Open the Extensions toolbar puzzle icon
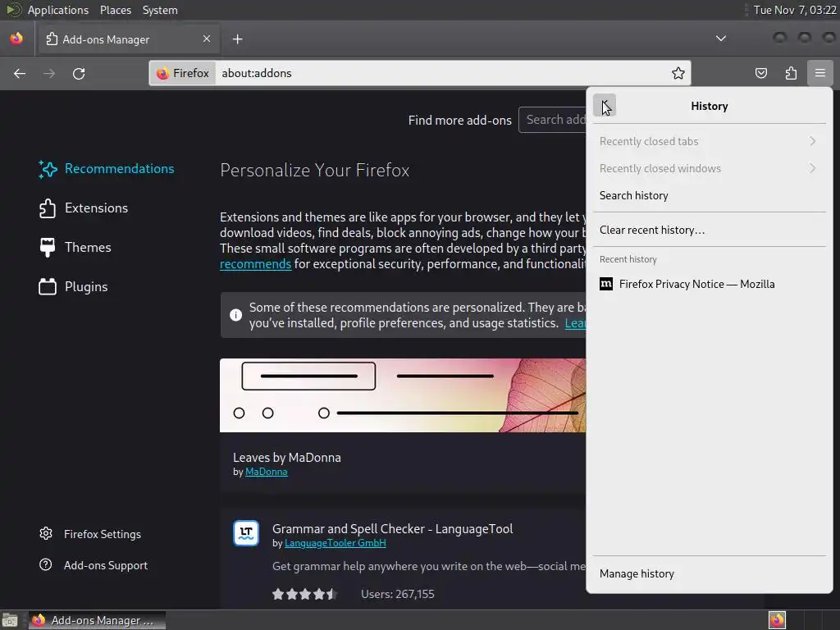The width and height of the screenshot is (840, 630). 791,73
